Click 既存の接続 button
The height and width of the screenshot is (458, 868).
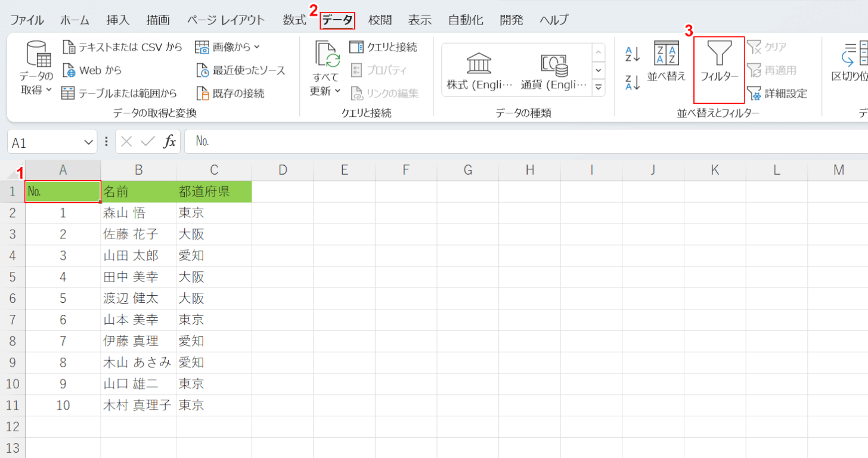click(230, 93)
